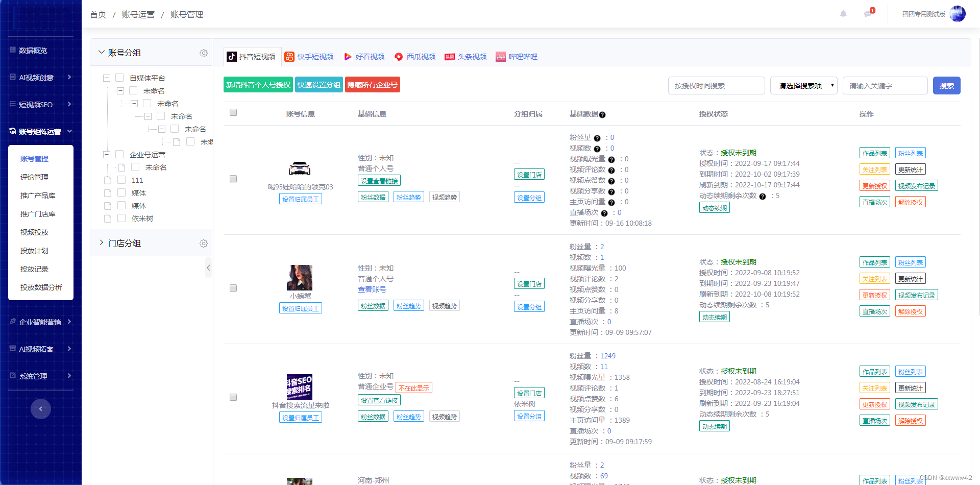The height and width of the screenshot is (485, 980).
Task: Click 动态续期 for 抖音搜索流量来啦 row
Action: click(x=715, y=426)
